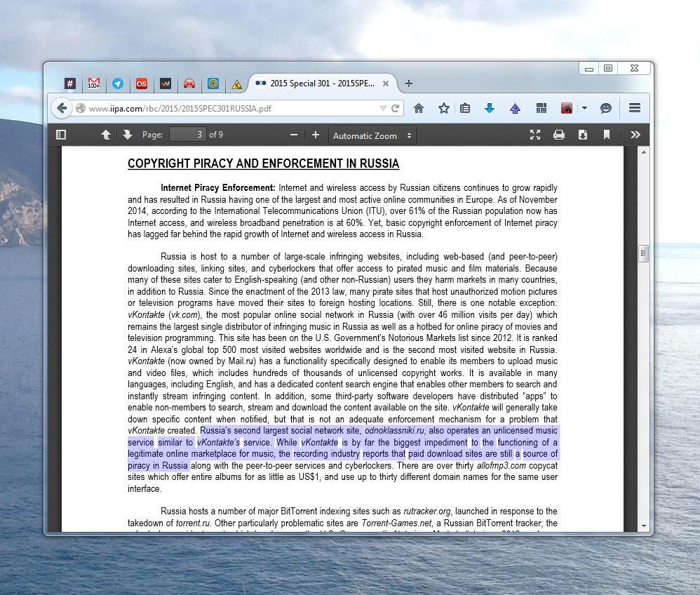
Task: Switch to the pinned dark chart tab
Action: click(x=166, y=83)
